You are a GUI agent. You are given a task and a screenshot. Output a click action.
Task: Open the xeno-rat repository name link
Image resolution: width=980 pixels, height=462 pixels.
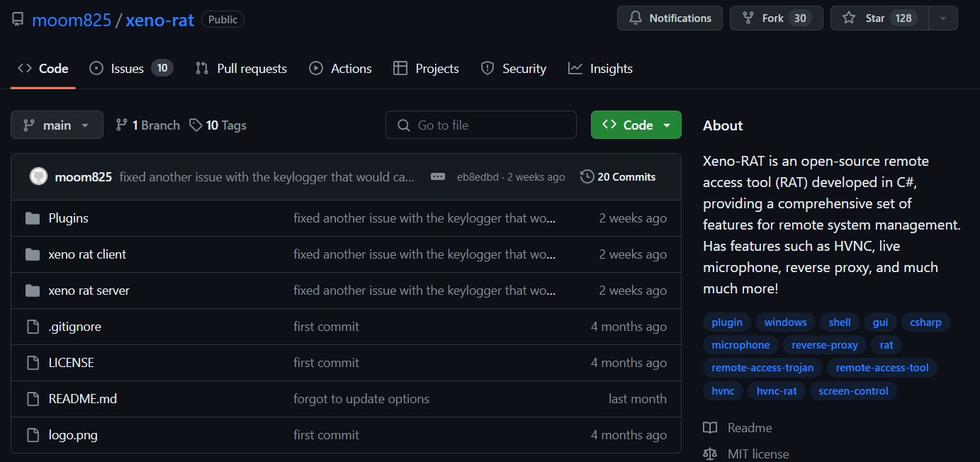tap(159, 20)
